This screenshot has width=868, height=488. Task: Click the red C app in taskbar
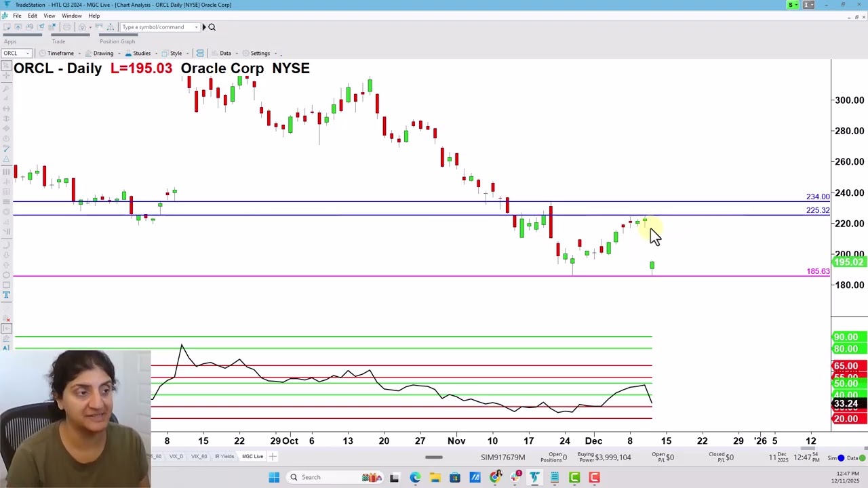(594, 477)
